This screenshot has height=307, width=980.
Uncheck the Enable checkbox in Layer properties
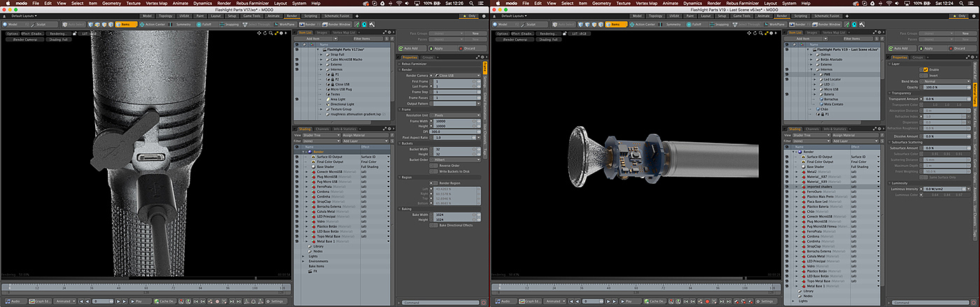click(x=925, y=69)
